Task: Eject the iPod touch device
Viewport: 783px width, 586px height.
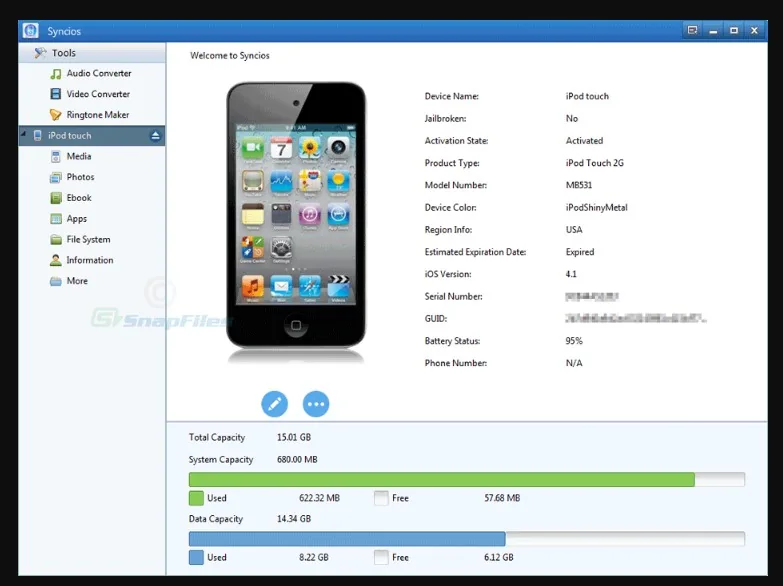Action: 155,135
